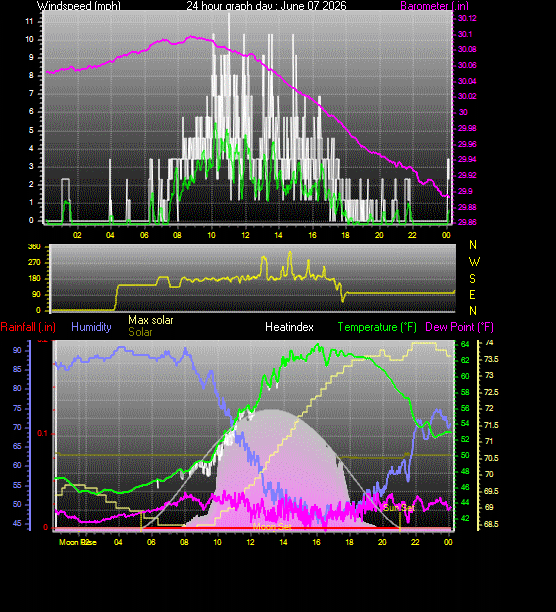Click the Solar legend label below Max solar

[140, 332]
